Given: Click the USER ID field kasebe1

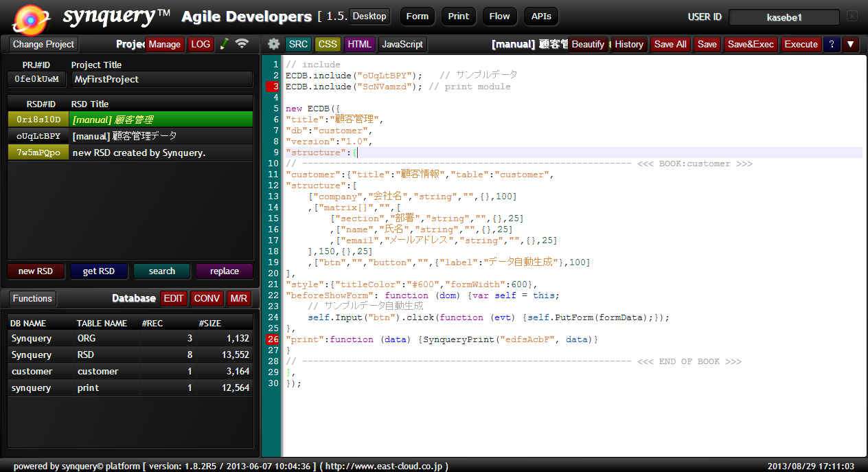Looking at the screenshot, I should pyautogui.click(x=784, y=17).
